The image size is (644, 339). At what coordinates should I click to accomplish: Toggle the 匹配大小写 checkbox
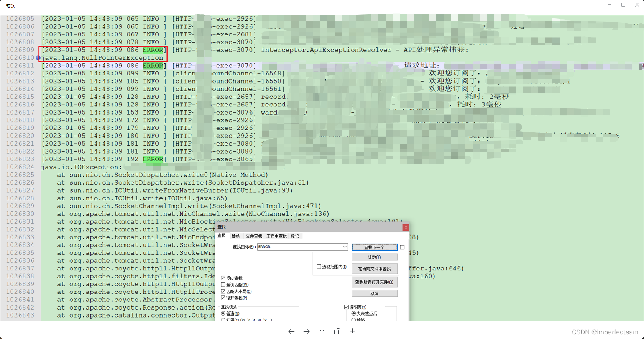tap(223, 292)
